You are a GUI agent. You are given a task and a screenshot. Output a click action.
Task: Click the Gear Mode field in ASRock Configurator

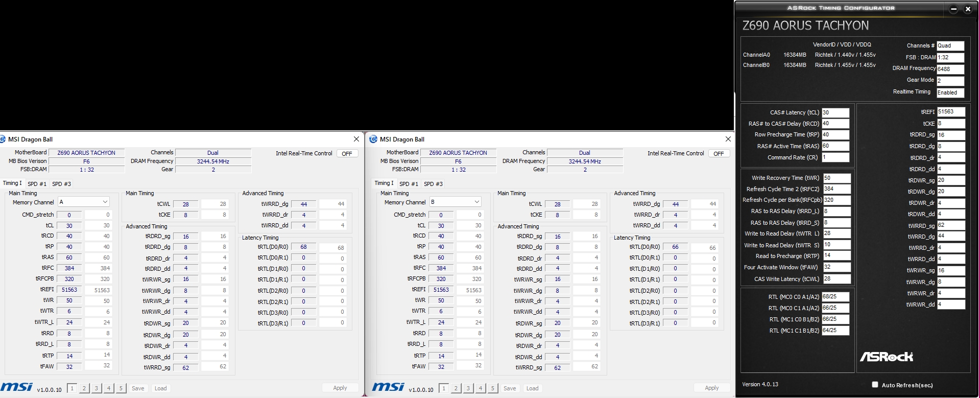[x=950, y=81]
